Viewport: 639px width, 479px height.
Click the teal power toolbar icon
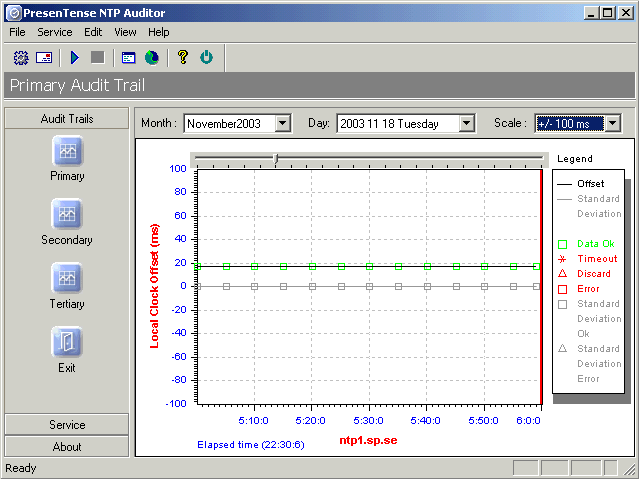click(x=206, y=57)
